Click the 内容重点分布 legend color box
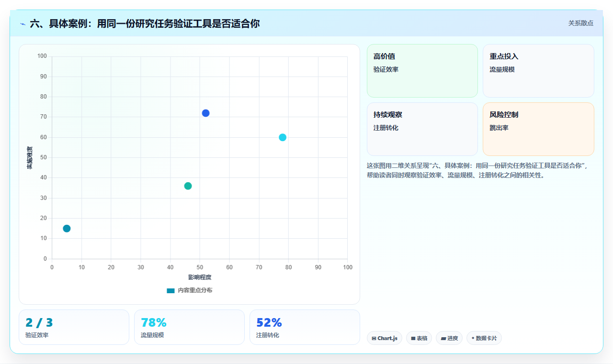Image resolution: width=613 pixels, height=364 pixels. click(x=170, y=290)
